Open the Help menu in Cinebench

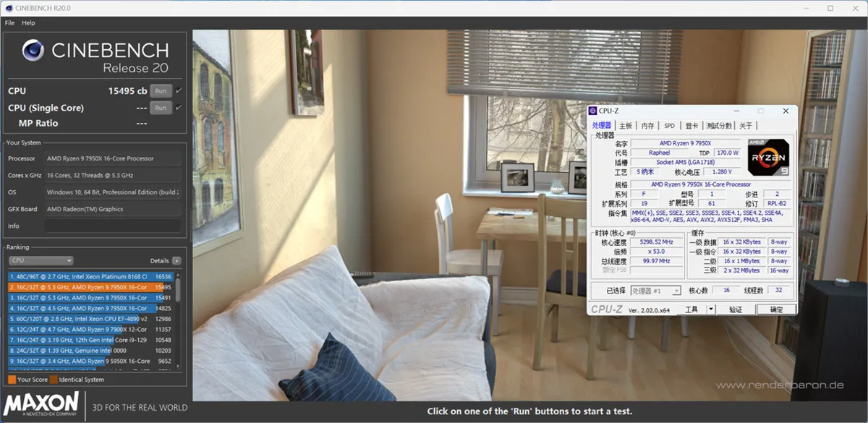click(28, 23)
